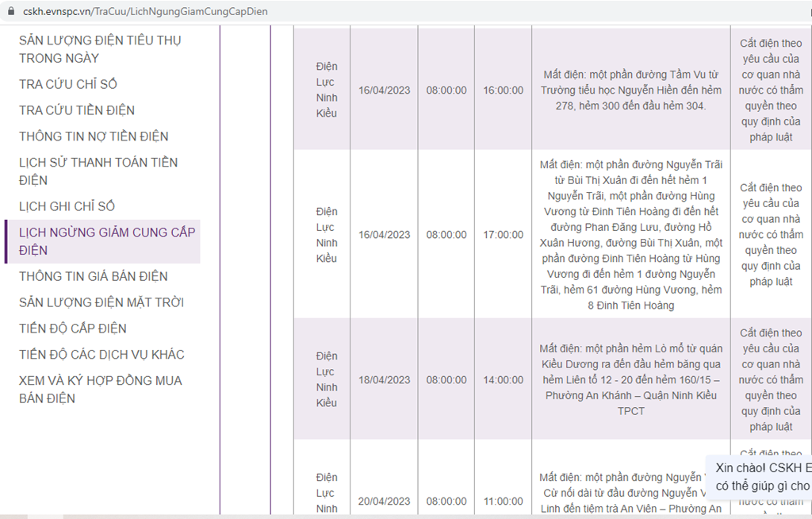Open Lịch ghi chỉ số in sidebar
The height and width of the screenshot is (519, 812).
pos(67,206)
